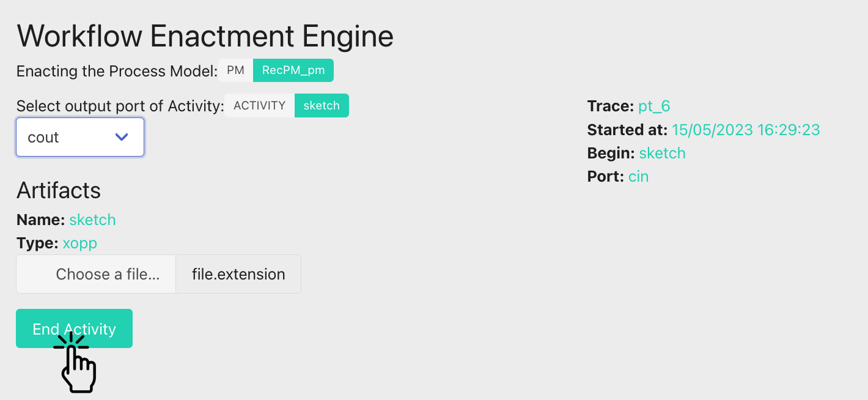The width and height of the screenshot is (868, 400).
Task: Click the trace value pt_6
Action: click(654, 106)
